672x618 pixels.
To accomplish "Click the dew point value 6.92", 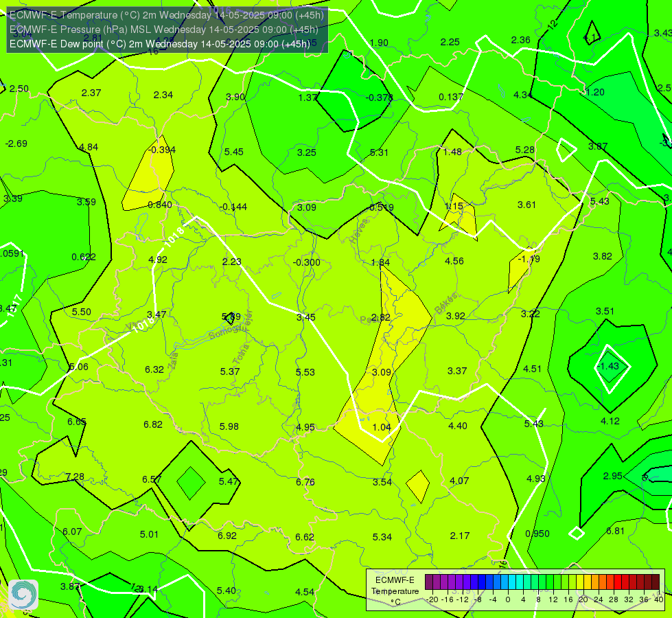I will pos(227,536).
